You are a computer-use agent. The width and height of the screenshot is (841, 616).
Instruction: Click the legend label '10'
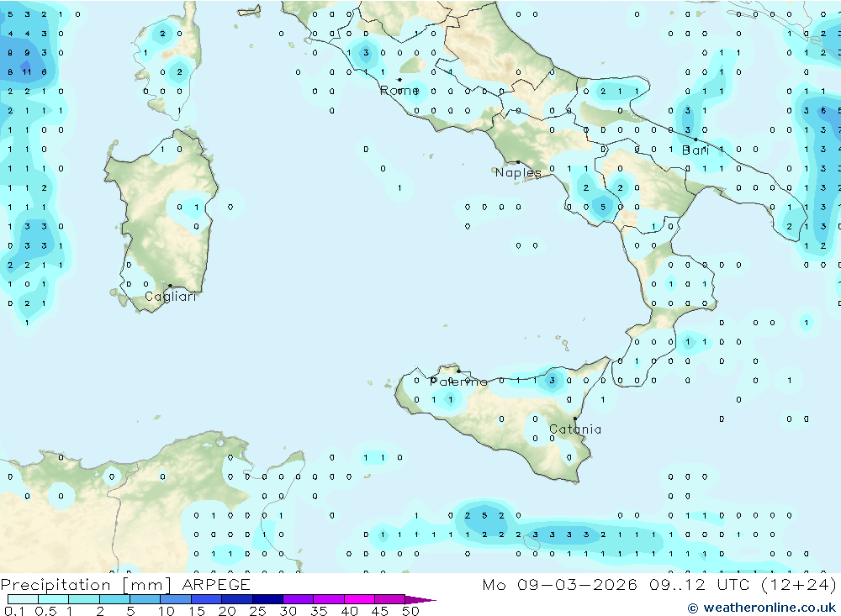click(x=167, y=611)
